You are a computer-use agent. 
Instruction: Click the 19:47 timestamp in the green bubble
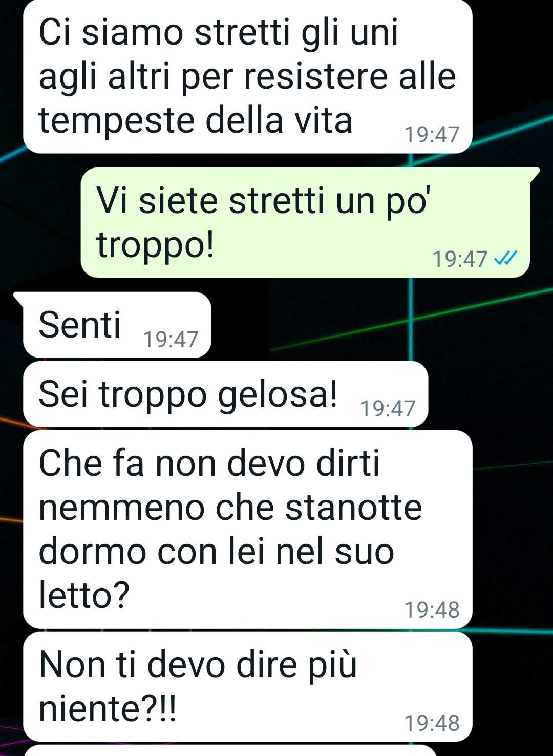click(460, 259)
